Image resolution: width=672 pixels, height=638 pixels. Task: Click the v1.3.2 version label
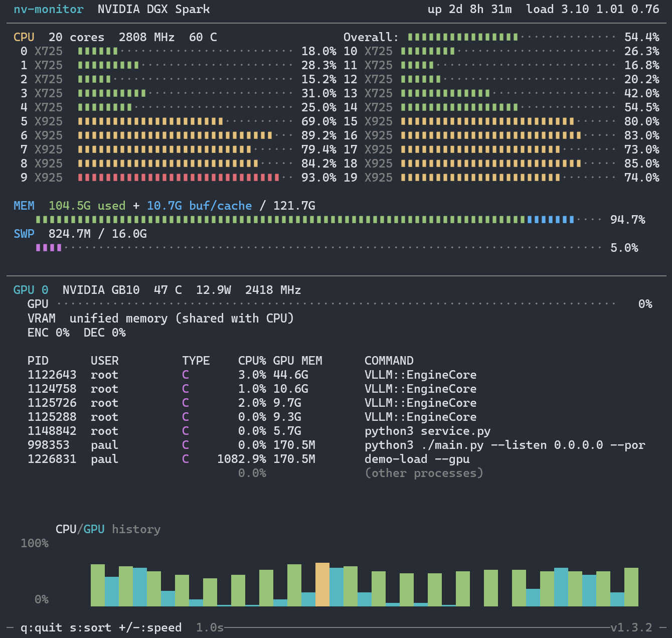tap(631, 627)
